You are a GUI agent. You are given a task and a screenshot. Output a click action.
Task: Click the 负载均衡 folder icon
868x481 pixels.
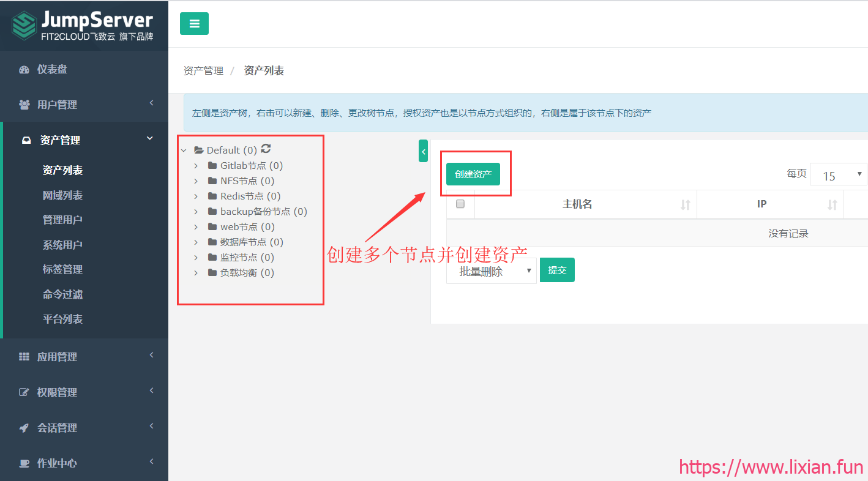[212, 272]
